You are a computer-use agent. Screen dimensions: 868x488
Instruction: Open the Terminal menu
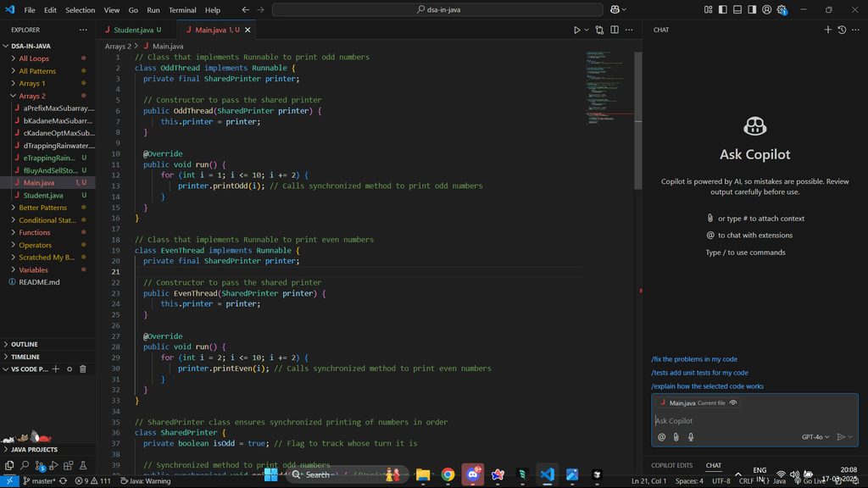182,9
